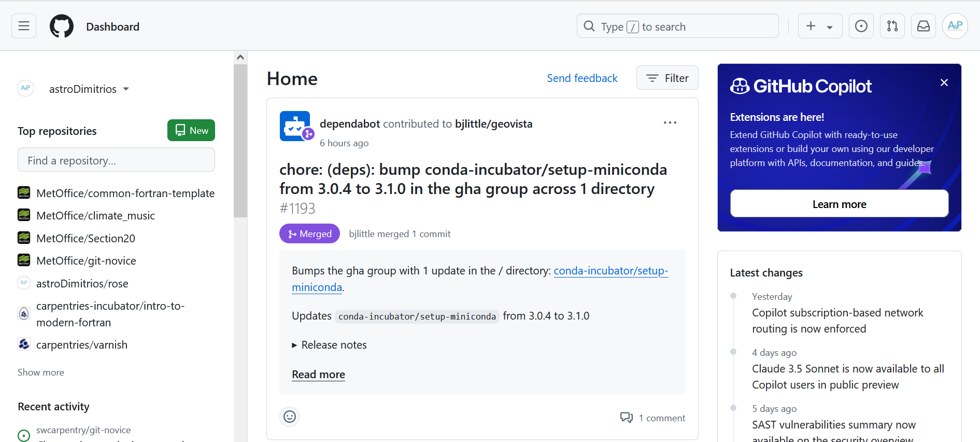980x442 pixels.
Task: Open MetOffice/common-fortran-template repository
Action: (125, 193)
